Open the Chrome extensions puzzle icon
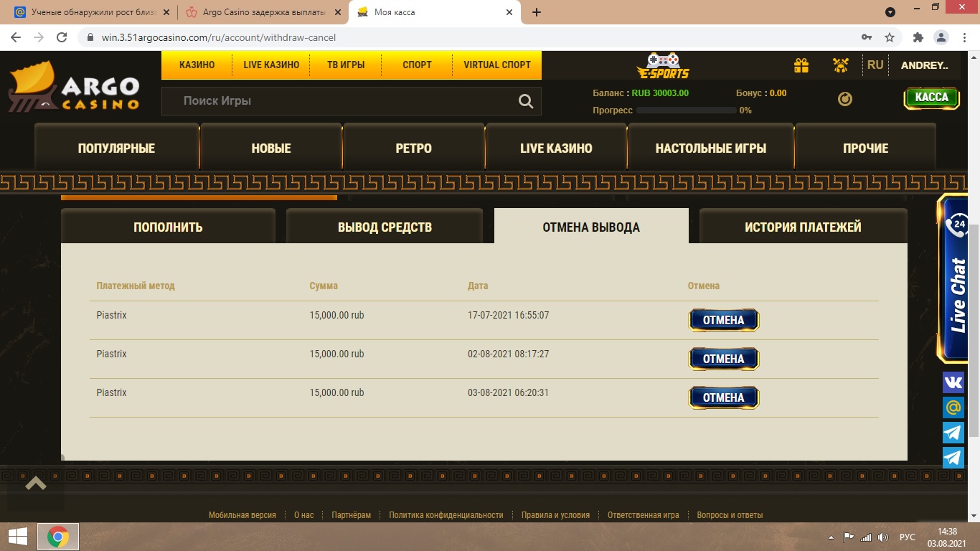Screen dimensions: 980x551 [918, 37]
